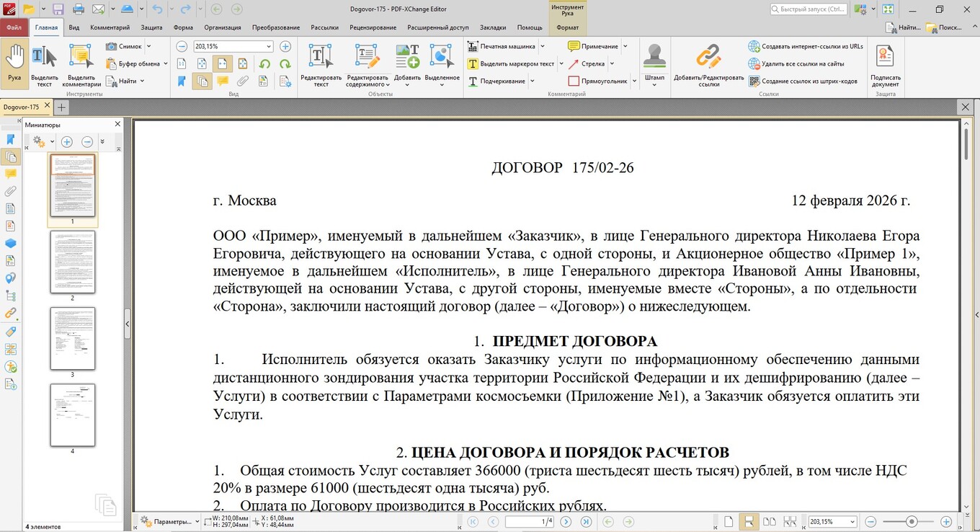The width and height of the screenshot is (980, 532).
Task: Toggle Fit Page view mode
Action: click(202, 64)
